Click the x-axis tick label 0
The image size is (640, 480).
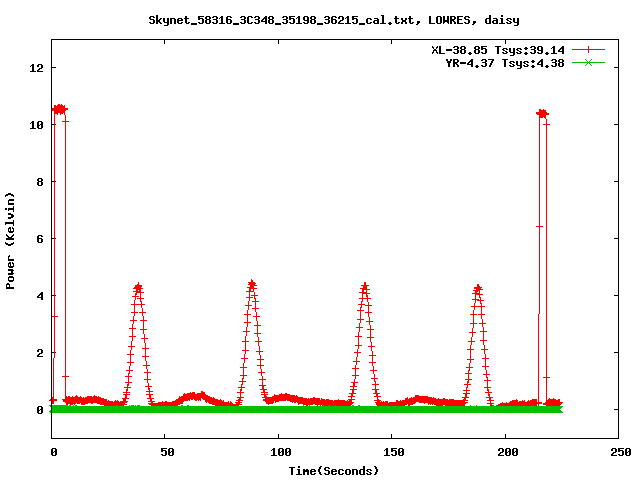click(54, 452)
